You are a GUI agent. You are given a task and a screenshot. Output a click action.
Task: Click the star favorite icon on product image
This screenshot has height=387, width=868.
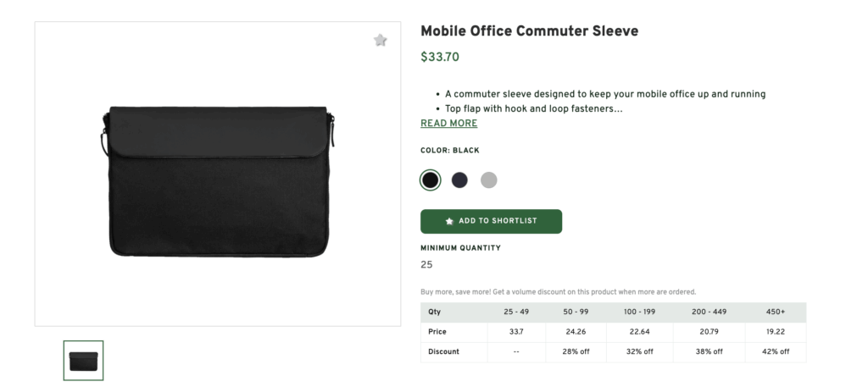(x=381, y=40)
